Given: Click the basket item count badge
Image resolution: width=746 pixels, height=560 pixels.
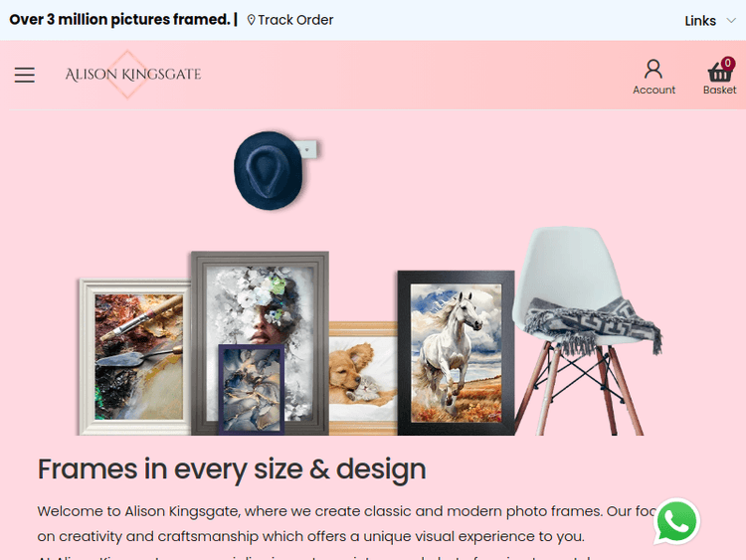Looking at the screenshot, I should [727, 63].
